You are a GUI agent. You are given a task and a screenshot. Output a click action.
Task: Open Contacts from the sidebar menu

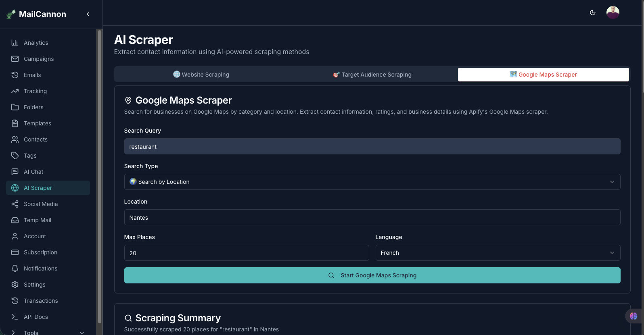[x=48, y=139]
